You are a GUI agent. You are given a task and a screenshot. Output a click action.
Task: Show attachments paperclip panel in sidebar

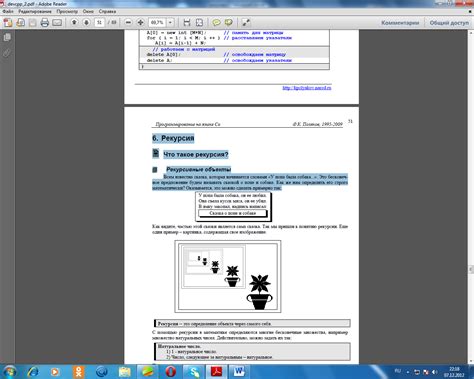point(7,53)
